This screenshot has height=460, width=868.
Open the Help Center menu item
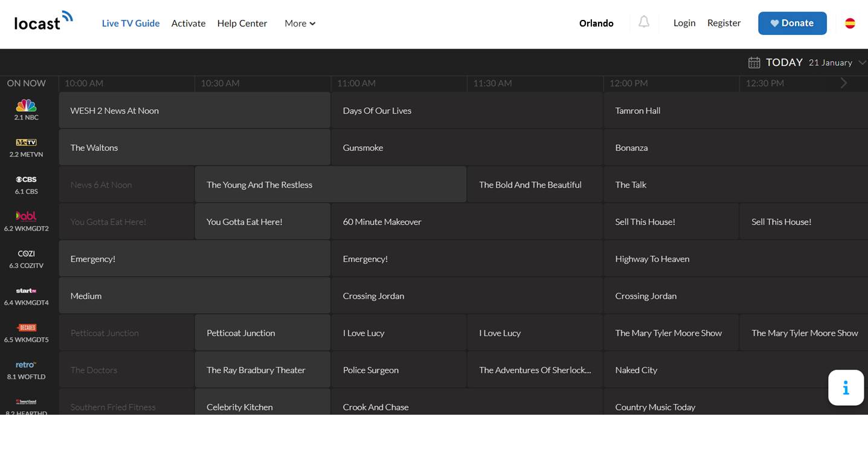pyautogui.click(x=242, y=24)
